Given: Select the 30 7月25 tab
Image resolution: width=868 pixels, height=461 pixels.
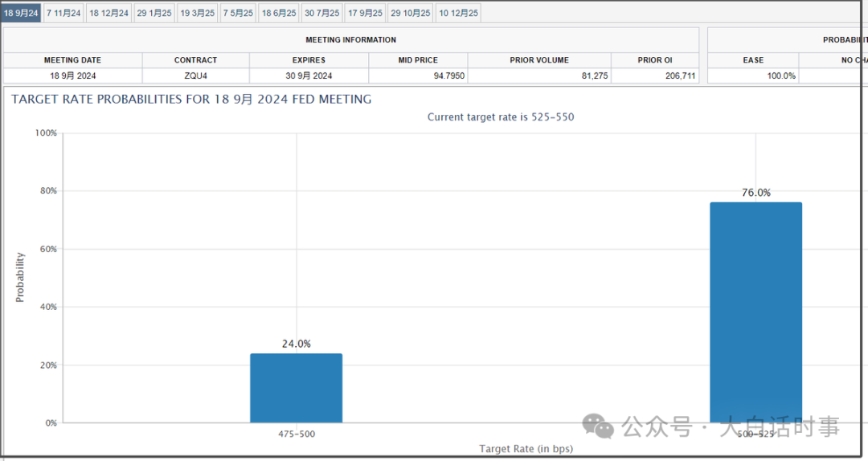Looking at the screenshot, I should coord(322,13).
